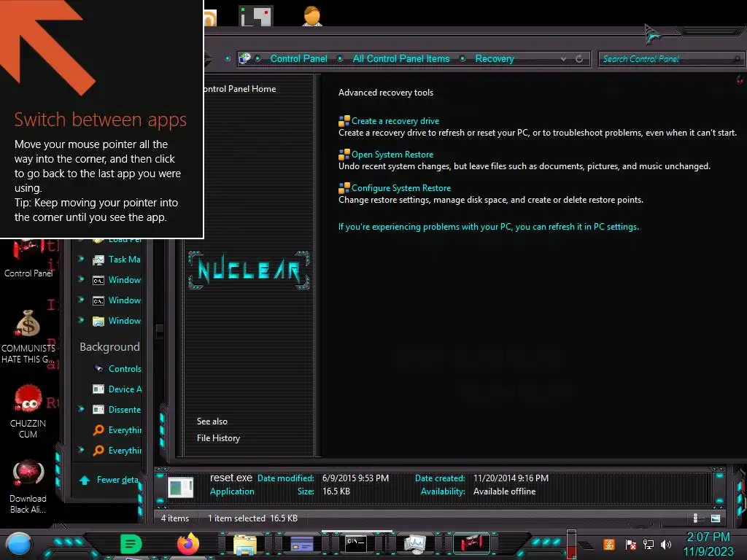Open the COMMUNISTS HATE THIS G... desktop icon
The width and height of the screenshot is (747, 560).
tap(28, 337)
